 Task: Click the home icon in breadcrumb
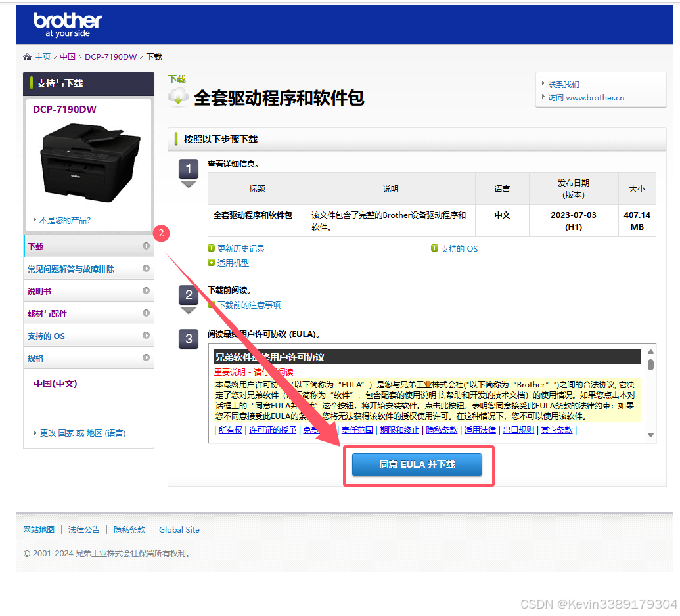pos(28,56)
